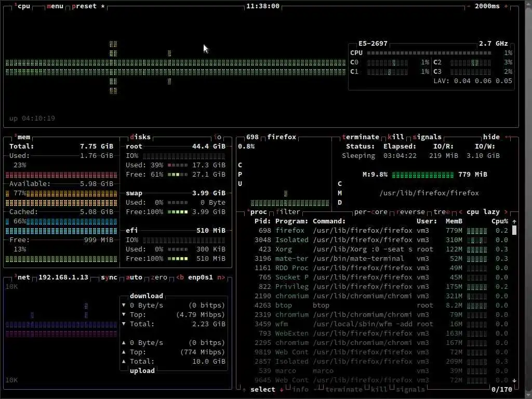Click the MemB column header

coord(454,221)
